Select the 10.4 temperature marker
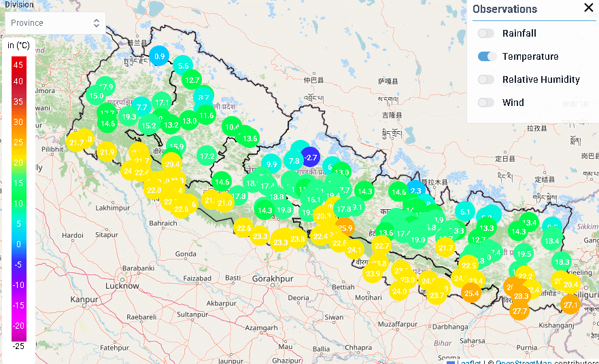599x364 pixels. click(232, 127)
